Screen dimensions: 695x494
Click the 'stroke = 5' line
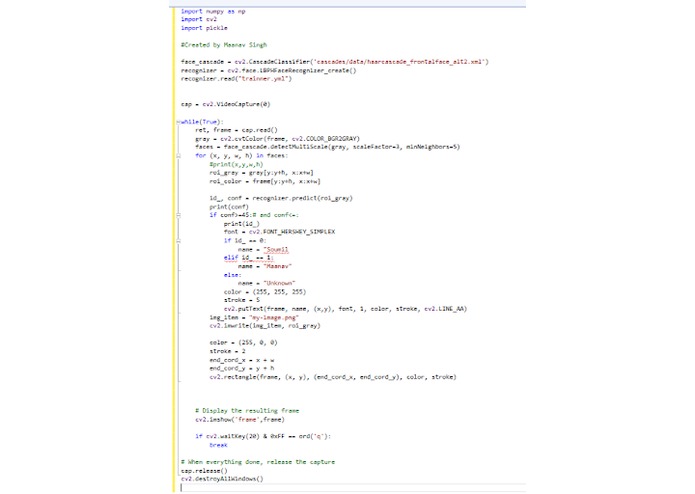(x=242, y=300)
